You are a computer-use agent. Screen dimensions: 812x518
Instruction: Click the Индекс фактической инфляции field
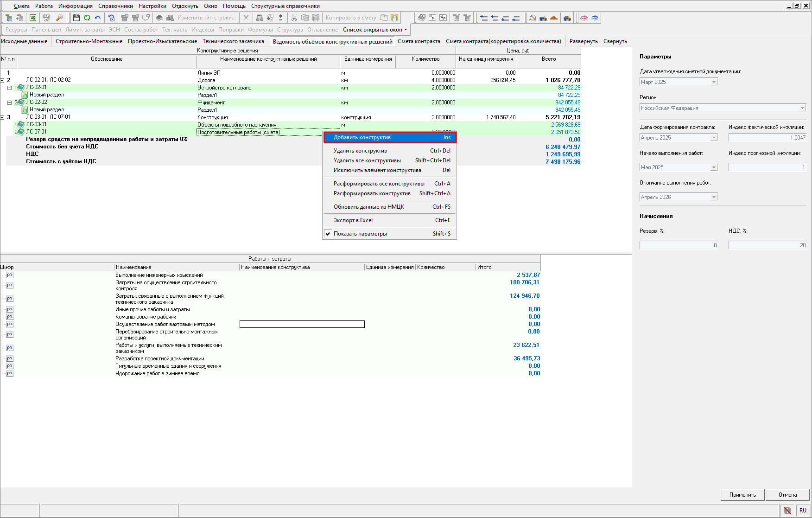point(768,138)
